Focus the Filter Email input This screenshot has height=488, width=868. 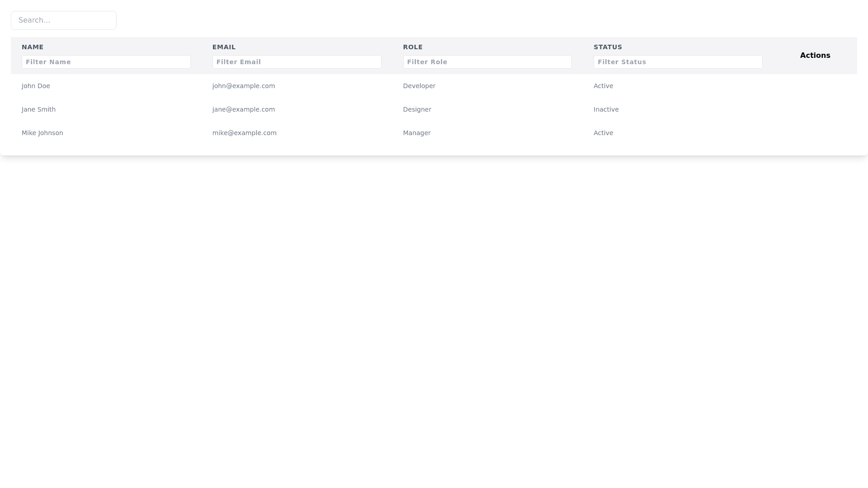pyautogui.click(x=297, y=62)
